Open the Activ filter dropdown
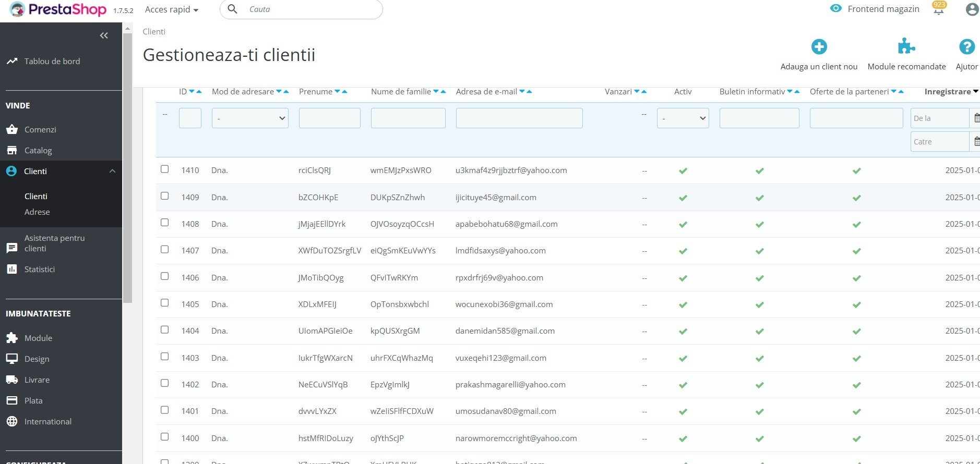Screen dimensions: 980x464 click(683, 118)
